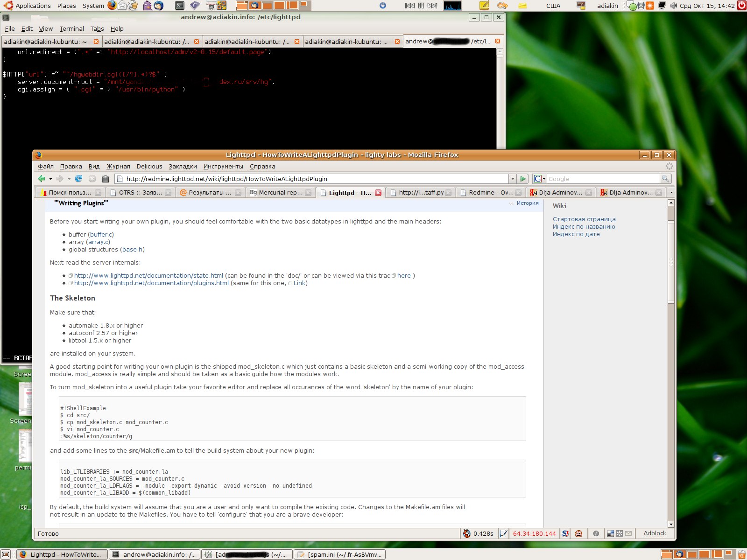Click the Stop loading icon in Firefox
The height and width of the screenshot is (560, 747).
coord(92,179)
